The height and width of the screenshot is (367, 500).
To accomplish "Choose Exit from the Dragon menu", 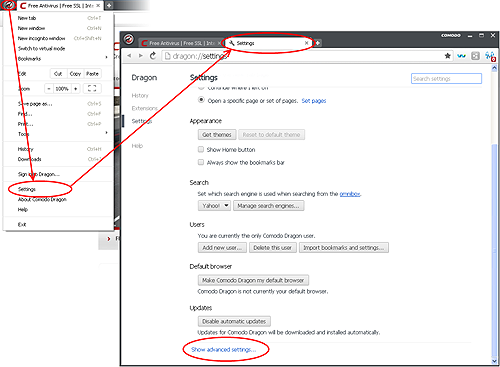I will [58, 225].
